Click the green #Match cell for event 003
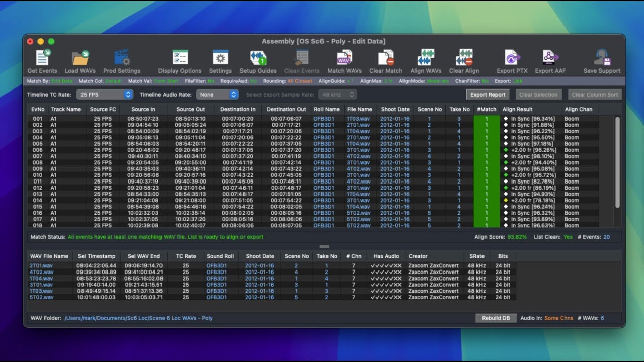The image size is (644, 362). click(487, 131)
